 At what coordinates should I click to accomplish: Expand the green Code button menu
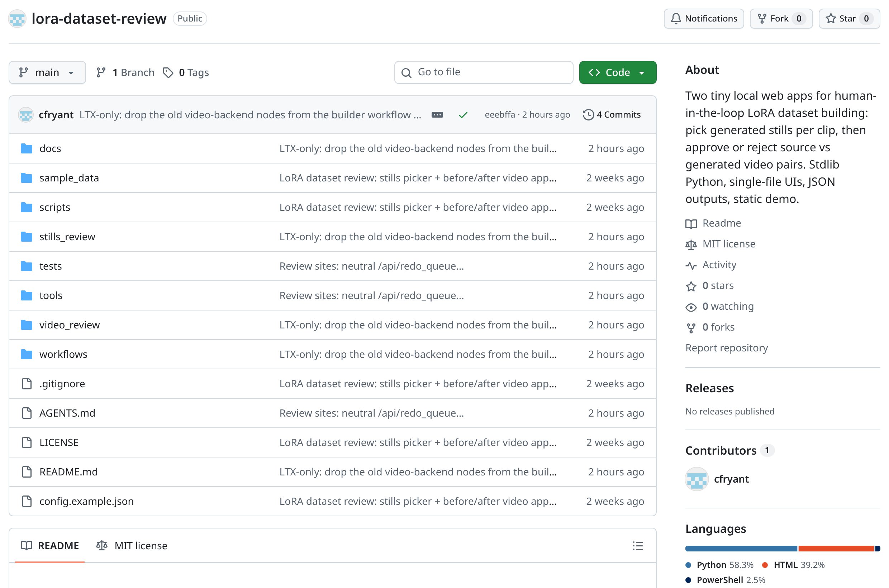point(617,72)
